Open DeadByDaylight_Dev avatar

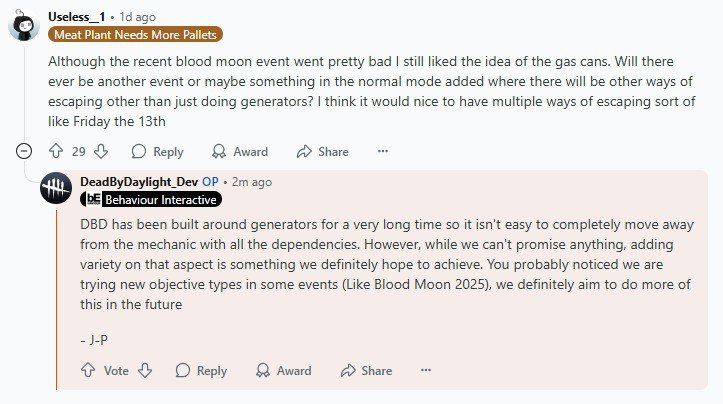56,189
